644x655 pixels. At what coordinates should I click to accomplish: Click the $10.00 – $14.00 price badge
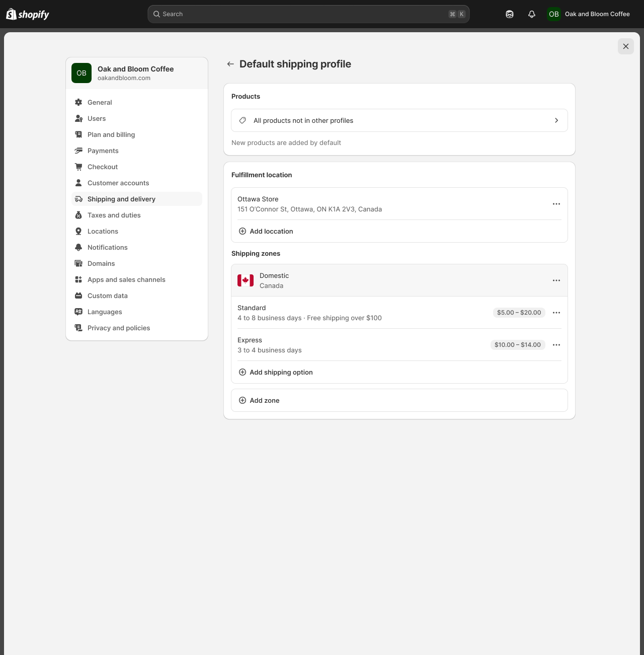[x=518, y=345]
